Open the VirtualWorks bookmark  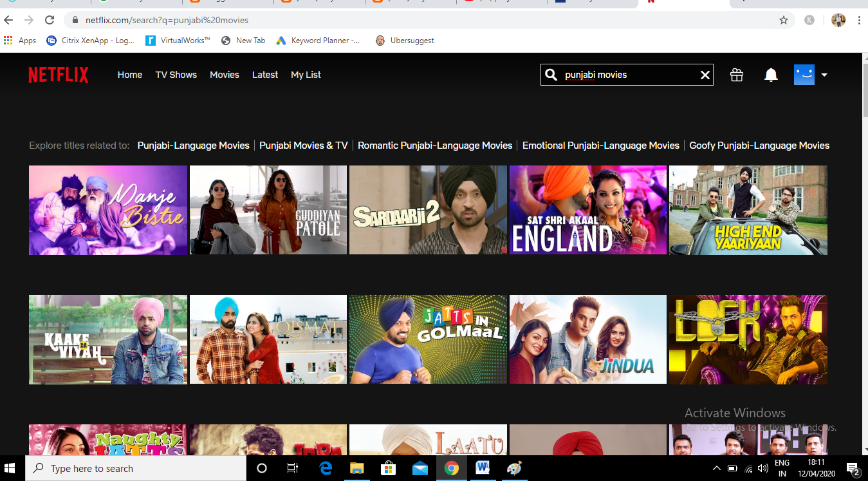(178, 41)
